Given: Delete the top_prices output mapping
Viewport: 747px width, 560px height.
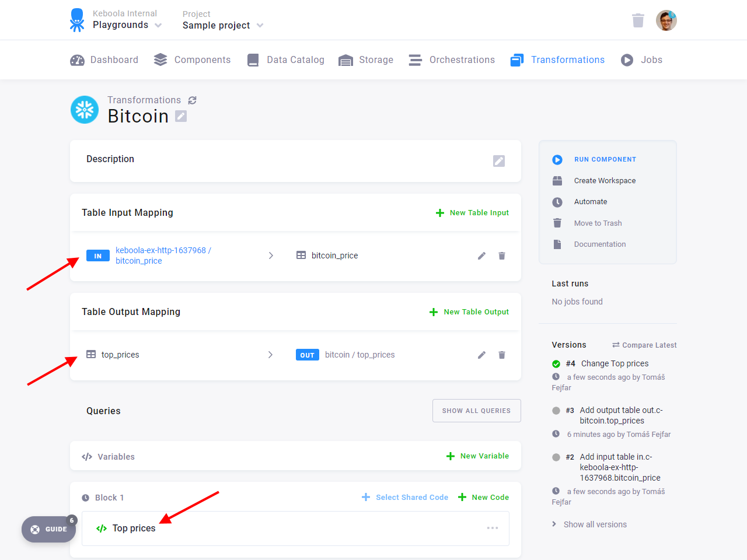Looking at the screenshot, I should coord(502,355).
